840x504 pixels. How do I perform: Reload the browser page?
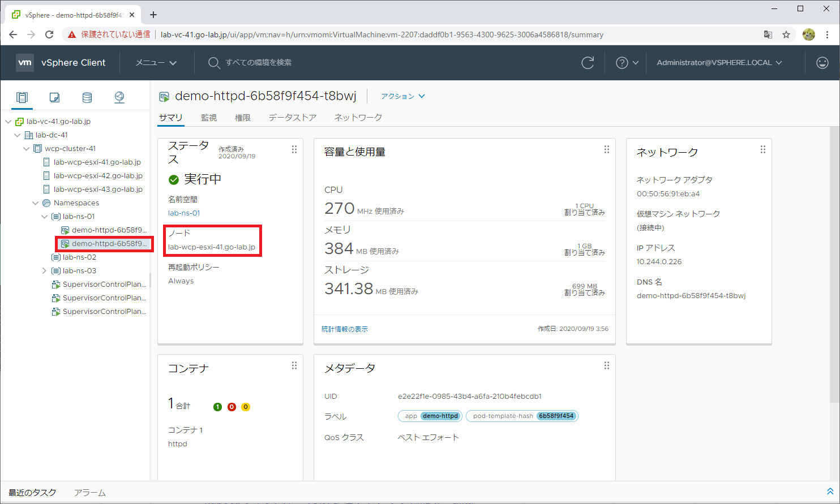click(49, 35)
